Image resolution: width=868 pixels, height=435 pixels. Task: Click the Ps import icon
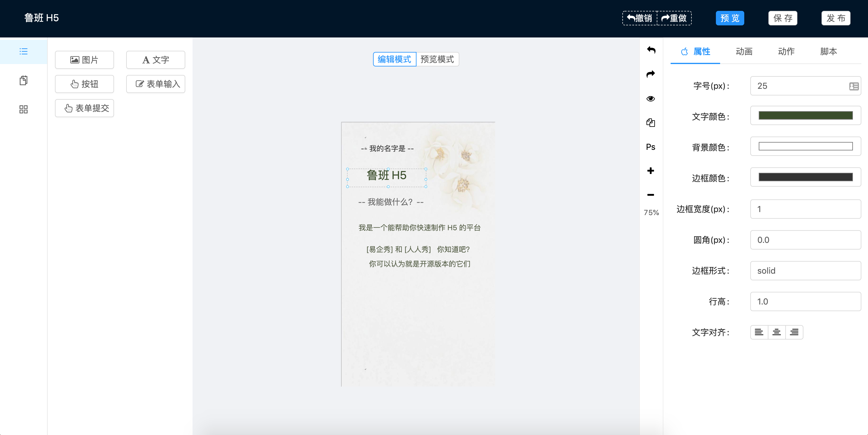click(651, 147)
